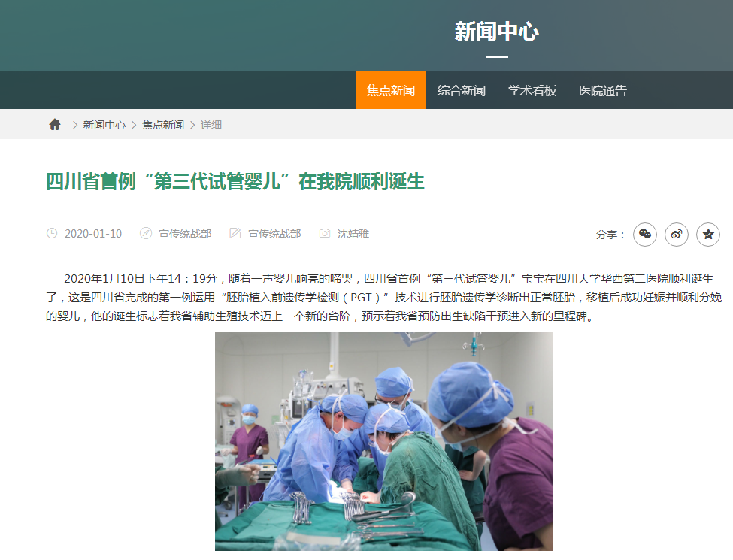Click 详细 breadcrumb item
This screenshot has width=733, height=560.
coord(211,125)
